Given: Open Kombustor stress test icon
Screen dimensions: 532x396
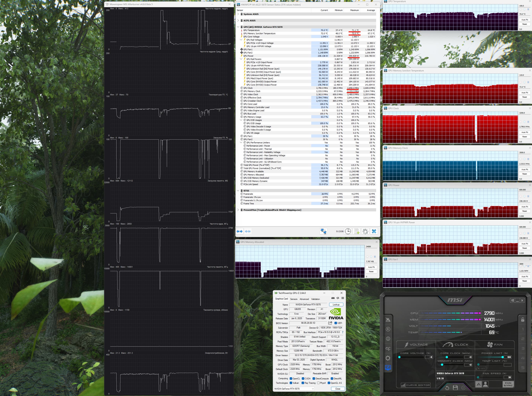Looking at the screenshot, I should point(388,329).
